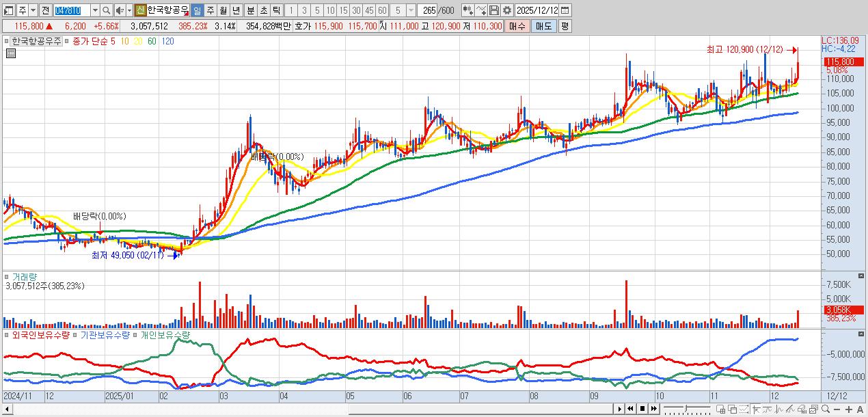
Task: Click the add line indicator icon
Action: pos(481,10)
